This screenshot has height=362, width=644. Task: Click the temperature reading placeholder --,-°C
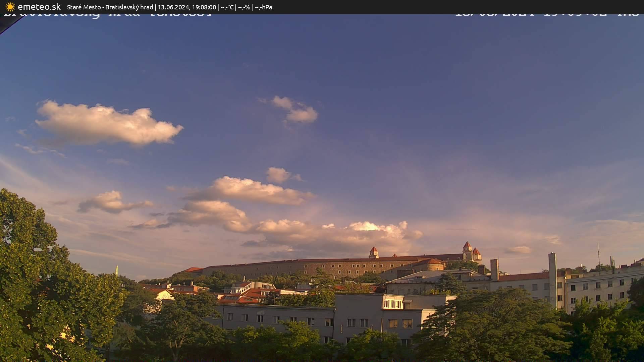(227, 7)
